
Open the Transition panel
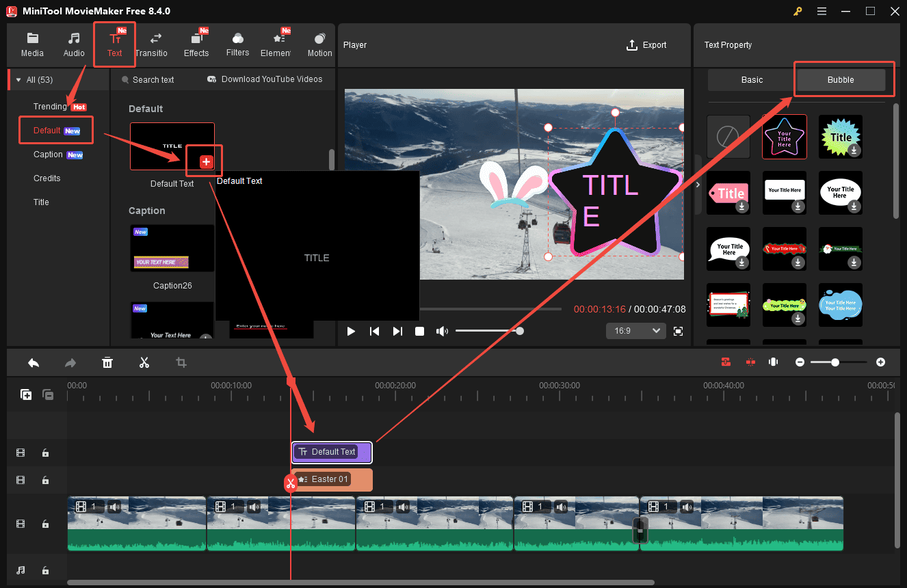[x=152, y=44]
